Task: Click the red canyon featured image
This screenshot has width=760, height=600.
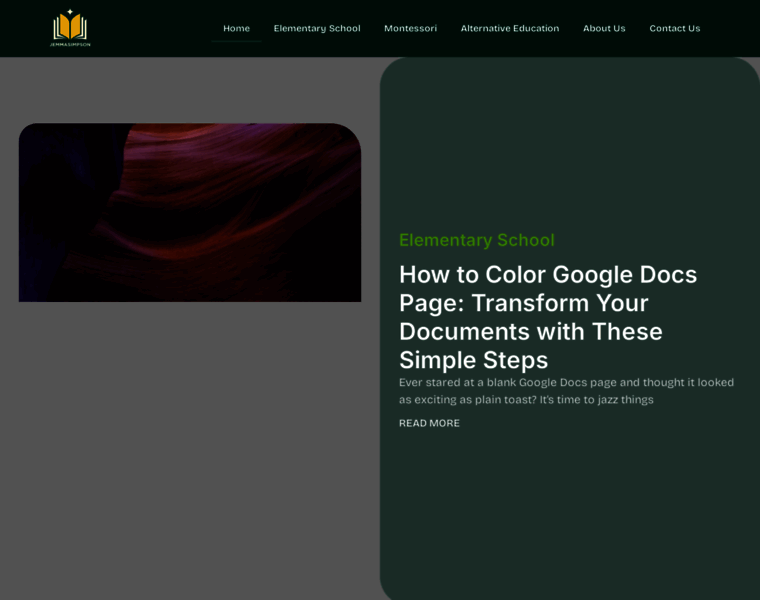Action: point(190,212)
